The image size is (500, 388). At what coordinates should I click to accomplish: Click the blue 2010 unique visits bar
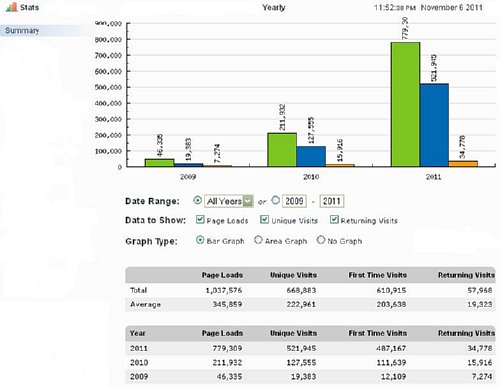[x=311, y=156]
